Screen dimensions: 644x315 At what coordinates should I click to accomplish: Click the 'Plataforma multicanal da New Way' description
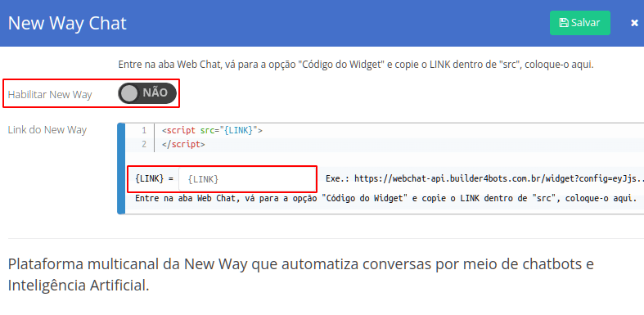coord(300,274)
